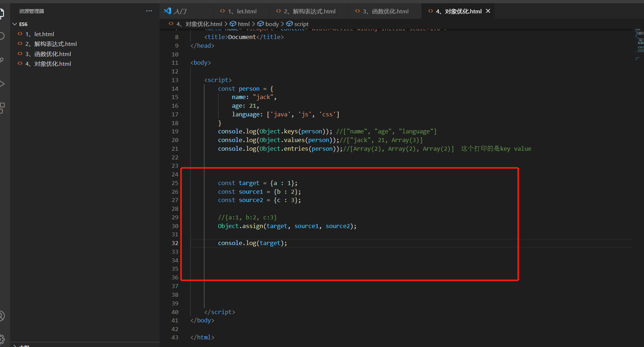Click the body breadcrumb item
Viewport: 644px width, 347px height.
tap(268, 24)
